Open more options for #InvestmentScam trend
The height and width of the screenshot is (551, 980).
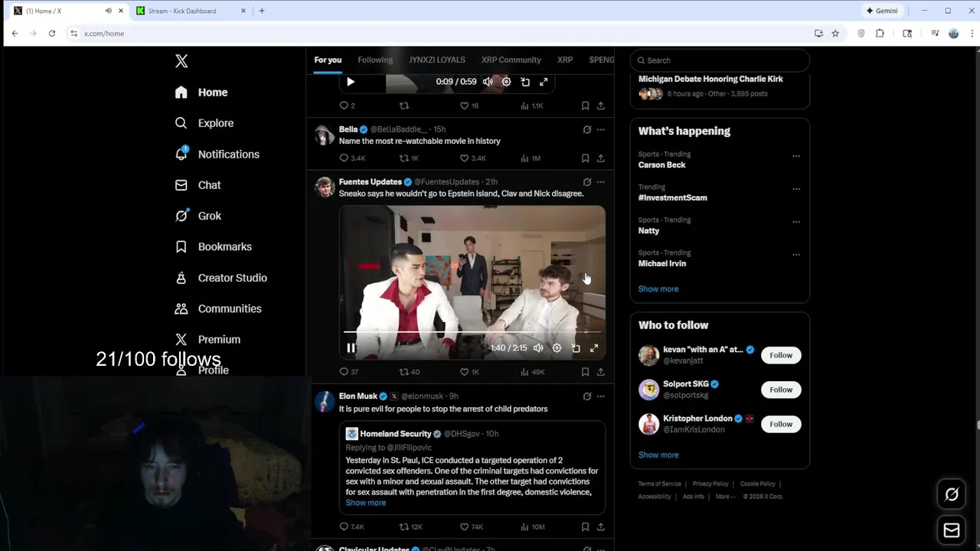pos(796,189)
